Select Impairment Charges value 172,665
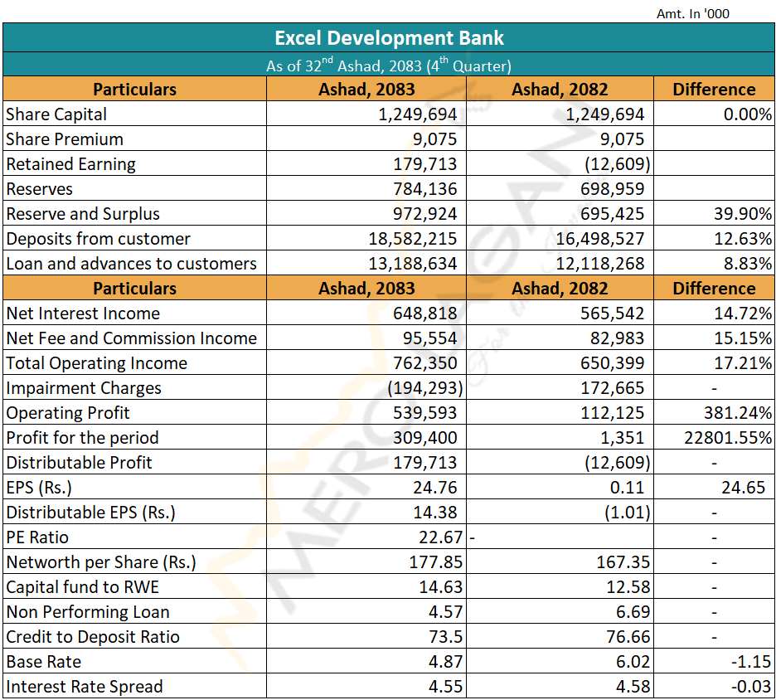 pos(612,388)
